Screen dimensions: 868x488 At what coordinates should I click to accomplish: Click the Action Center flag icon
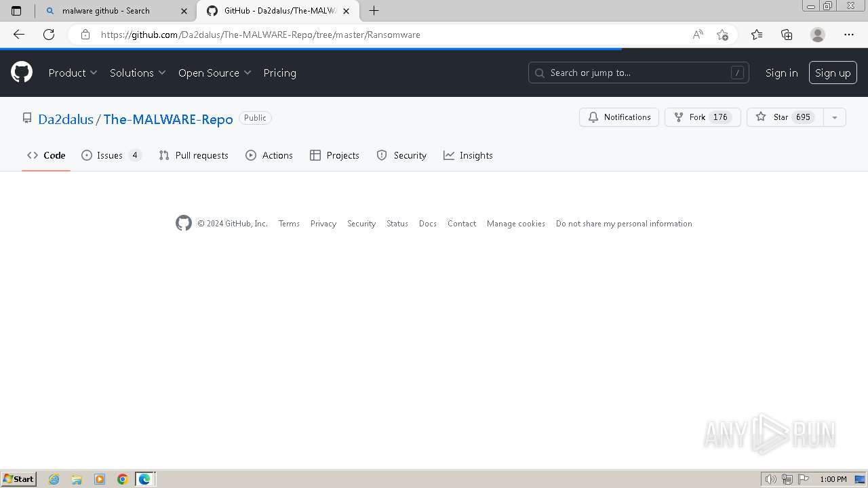coord(804,479)
